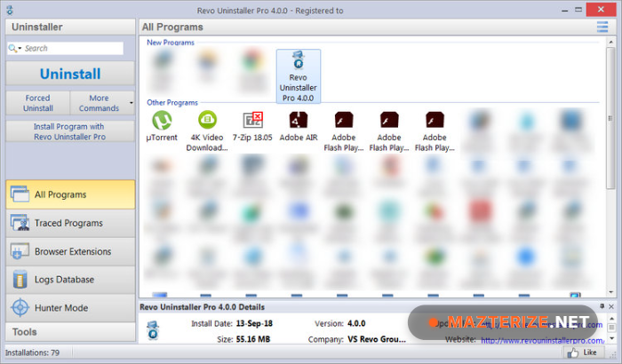622x364 pixels.
Task: Click the Installations: 79 status text
Action: tap(32, 352)
